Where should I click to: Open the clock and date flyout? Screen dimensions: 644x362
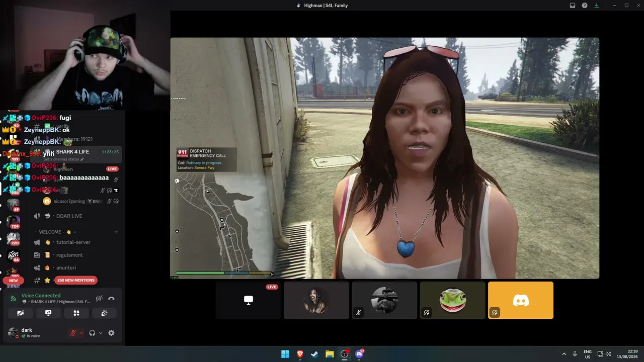point(628,354)
